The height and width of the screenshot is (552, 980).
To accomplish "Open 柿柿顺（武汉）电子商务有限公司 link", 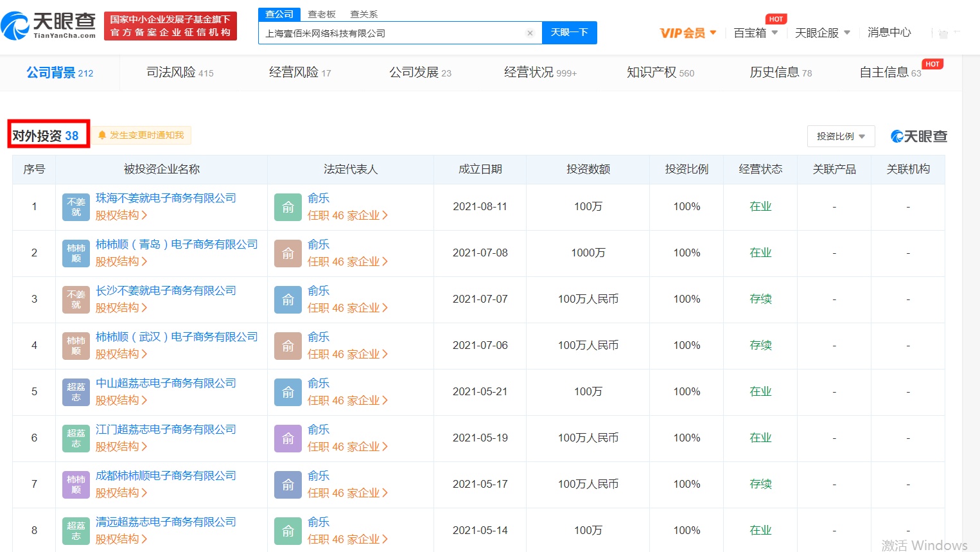I will [x=177, y=337].
